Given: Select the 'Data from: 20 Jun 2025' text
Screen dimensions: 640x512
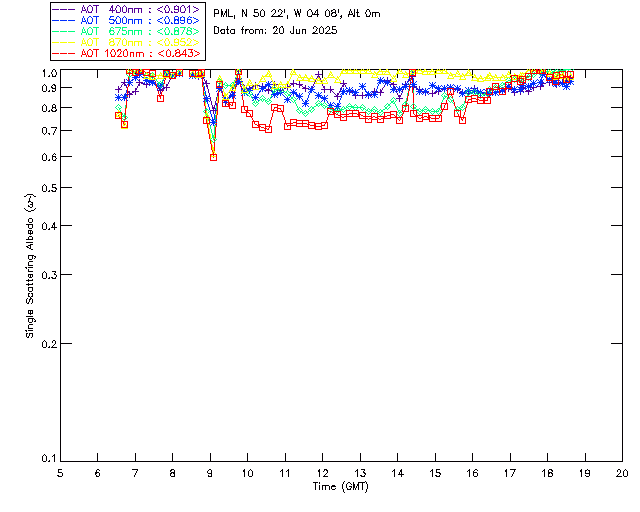Looking at the screenshot, I should (276, 31).
